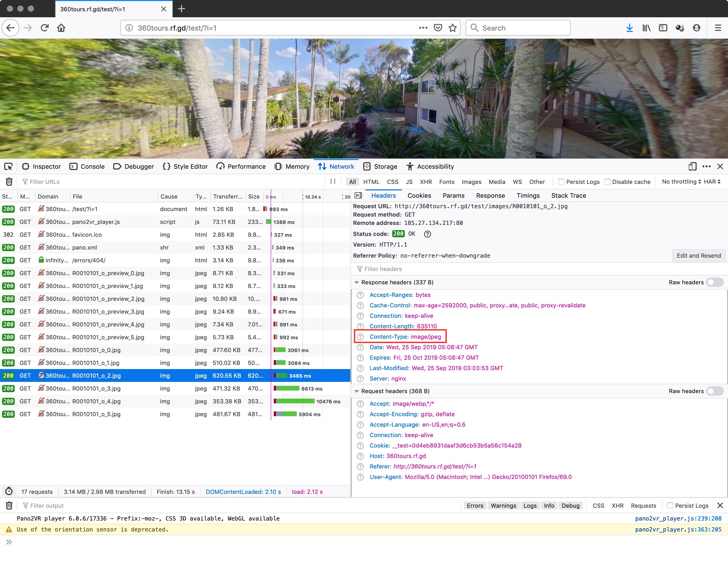The image size is (728, 588).
Task: Activate the element picker icon in devtools
Action: coord(8,166)
